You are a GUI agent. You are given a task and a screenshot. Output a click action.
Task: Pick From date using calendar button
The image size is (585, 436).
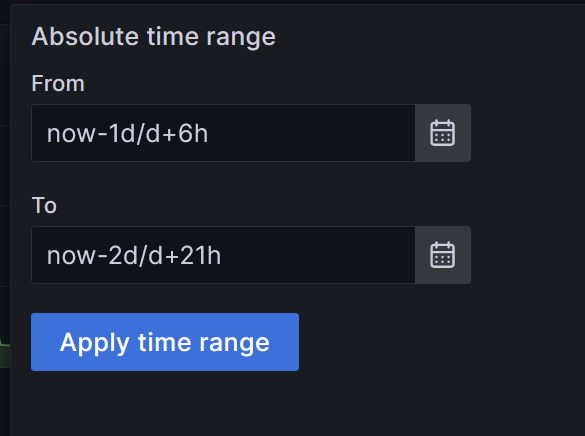(x=443, y=133)
